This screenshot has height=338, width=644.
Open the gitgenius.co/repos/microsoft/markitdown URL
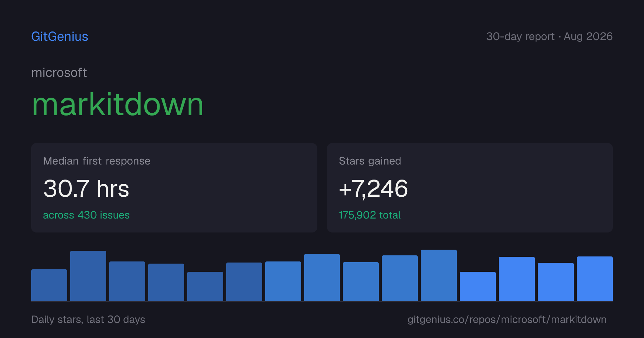click(x=507, y=319)
